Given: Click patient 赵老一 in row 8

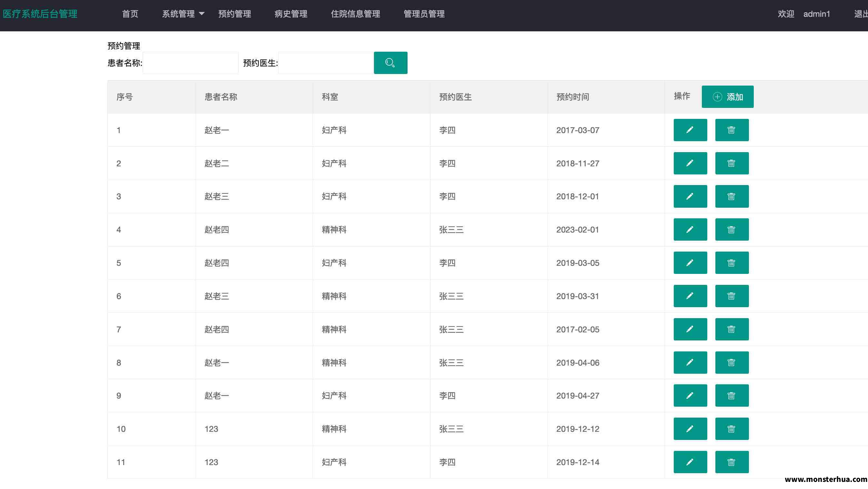Looking at the screenshot, I should coord(217,362).
